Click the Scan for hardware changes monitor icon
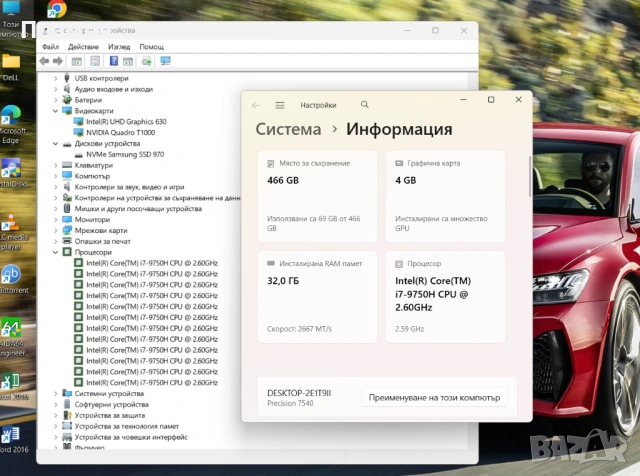Image resolution: width=640 pixels, height=476 pixels. click(165, 61)
